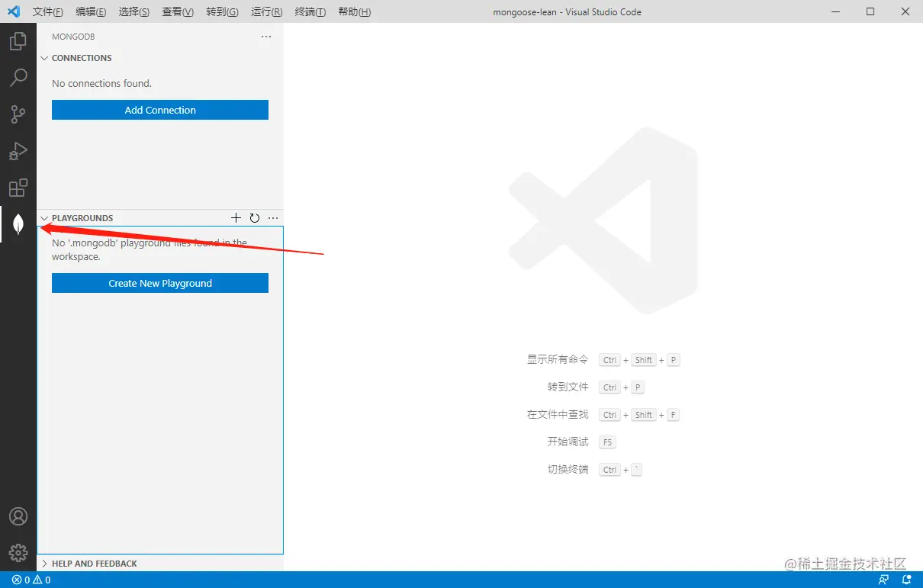Click the feedback icon in the status bar

[884, 580]
